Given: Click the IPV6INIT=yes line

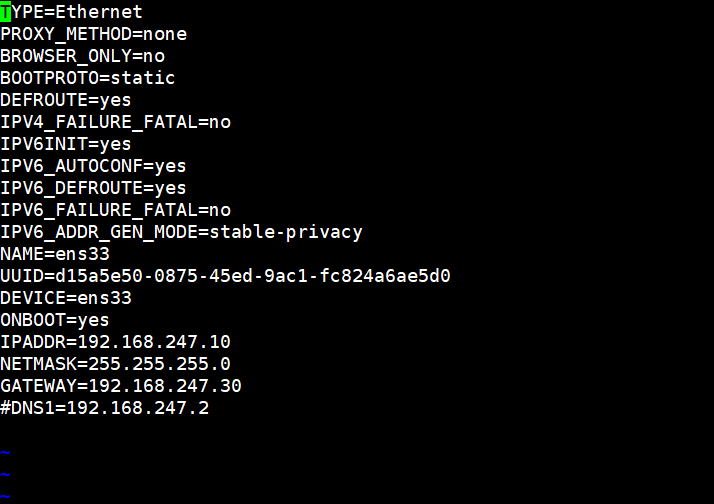Looking at the screenshot, I should (x=66, y=144).
